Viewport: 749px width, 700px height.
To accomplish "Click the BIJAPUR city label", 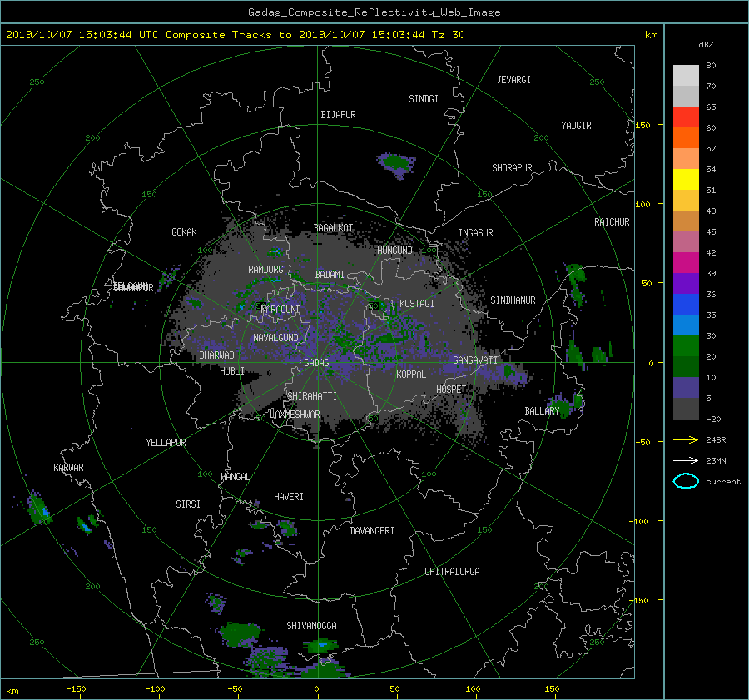I will tap(338, 115).
